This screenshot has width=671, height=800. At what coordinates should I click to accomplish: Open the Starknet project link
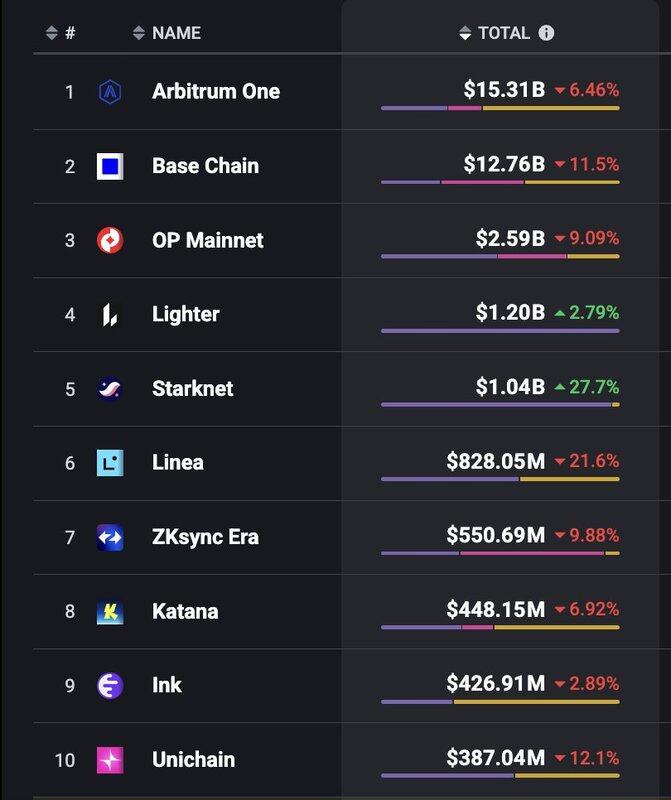pos(193,389)
